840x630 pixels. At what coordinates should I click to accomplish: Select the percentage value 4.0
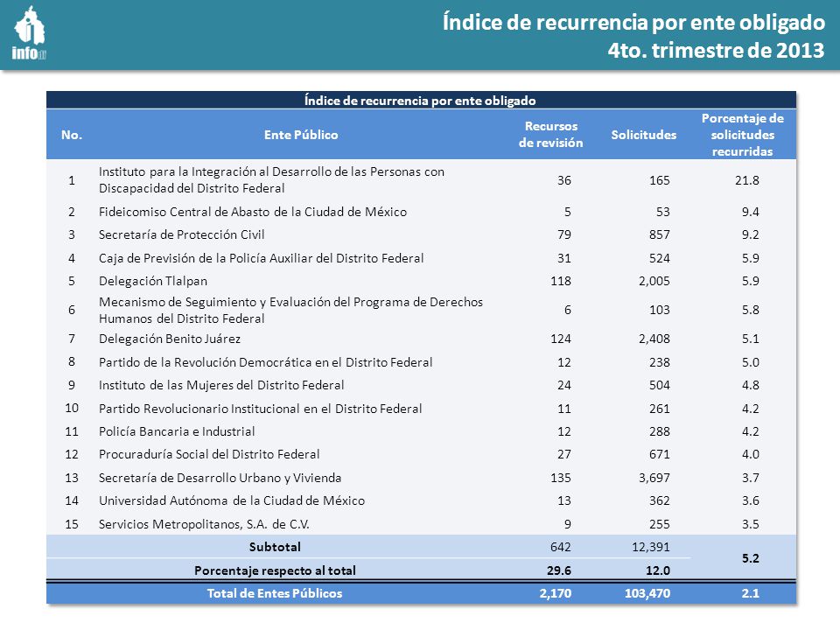[751, 454]
